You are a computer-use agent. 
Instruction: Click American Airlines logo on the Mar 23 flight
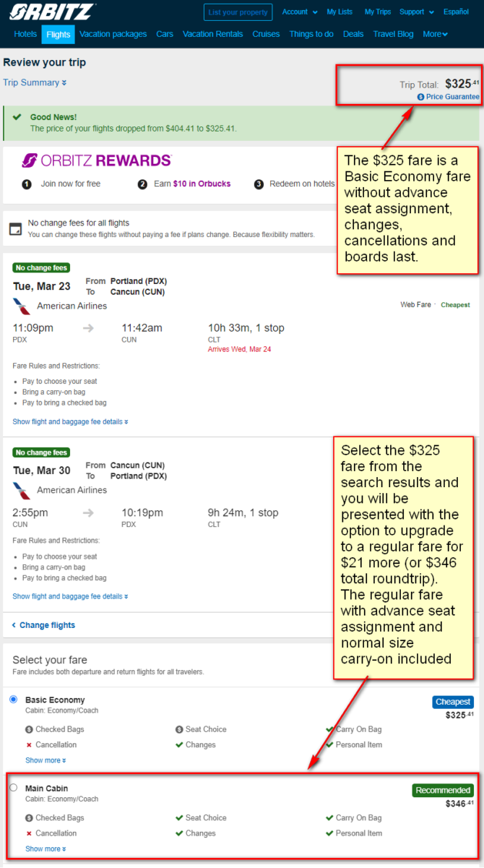(x=22, y=306)
